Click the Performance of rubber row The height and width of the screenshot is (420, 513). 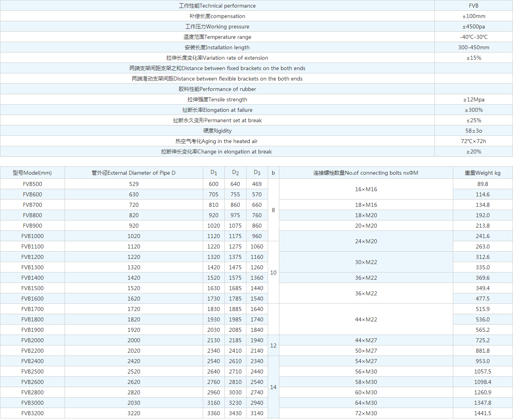click(x=217, y=89)
